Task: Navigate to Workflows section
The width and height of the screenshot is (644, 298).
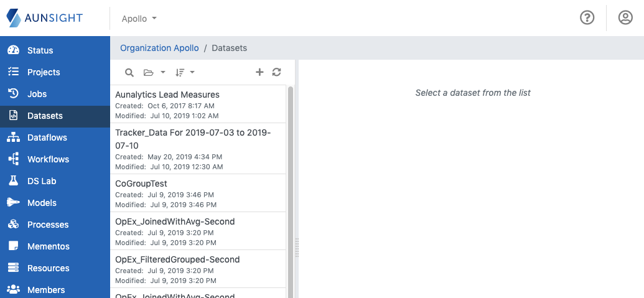Action: [x=48, y=159]
